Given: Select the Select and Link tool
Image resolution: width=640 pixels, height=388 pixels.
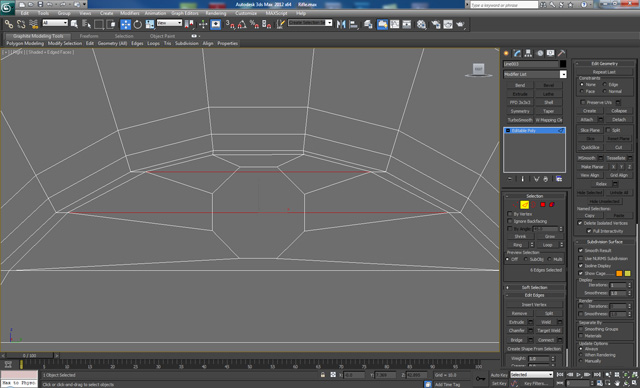Looking at the screenshot, I should tap(9, 24).
